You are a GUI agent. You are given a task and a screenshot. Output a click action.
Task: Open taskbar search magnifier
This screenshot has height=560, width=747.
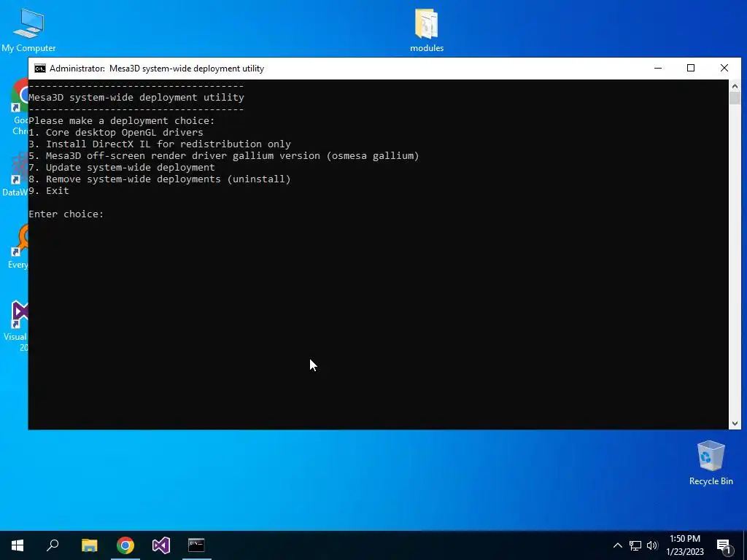[53, 545]
